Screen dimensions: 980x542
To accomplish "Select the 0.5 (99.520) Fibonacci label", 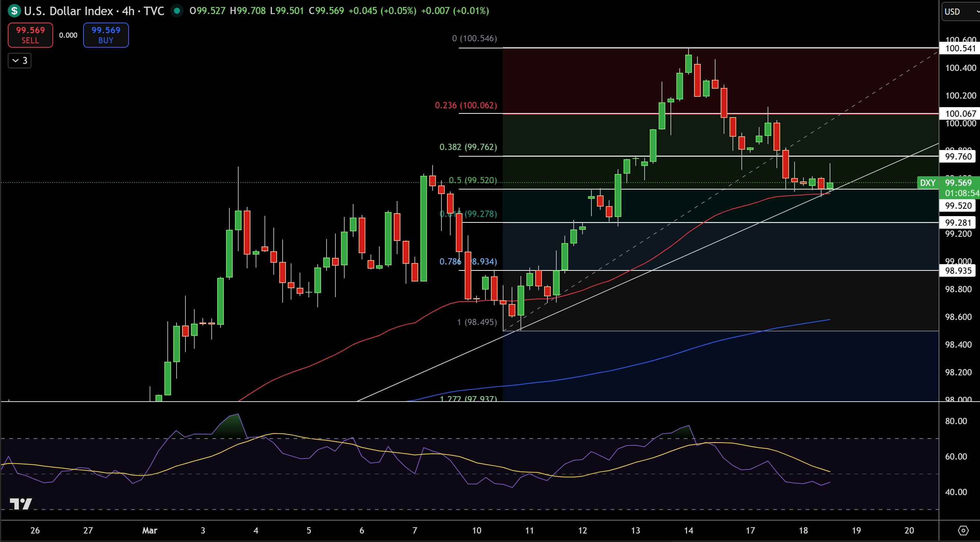I will click(472, 180).
